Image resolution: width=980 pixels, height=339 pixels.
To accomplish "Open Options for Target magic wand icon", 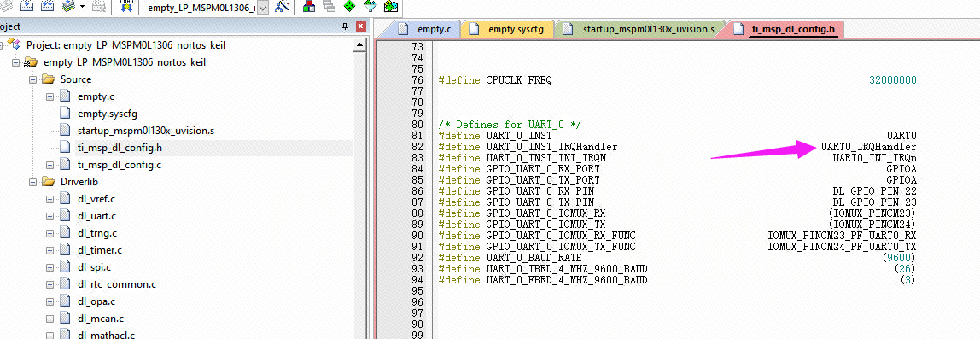I will point(283,7).
